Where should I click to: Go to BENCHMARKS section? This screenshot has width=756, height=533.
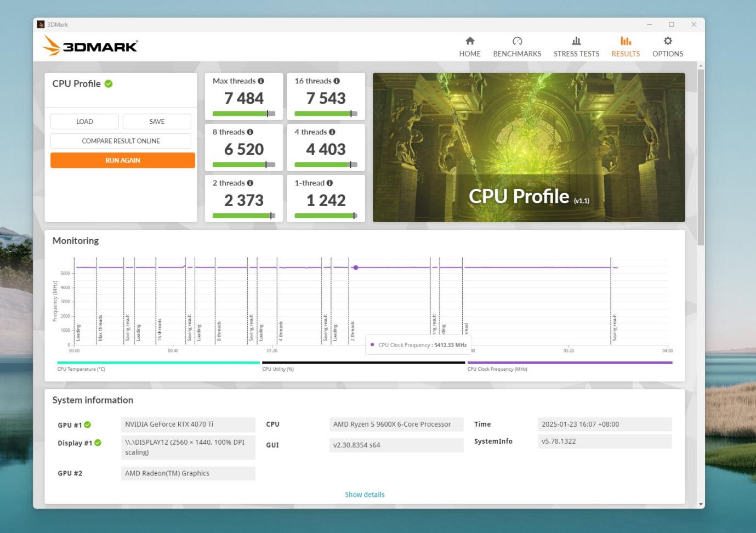click(x=517, y=47)
